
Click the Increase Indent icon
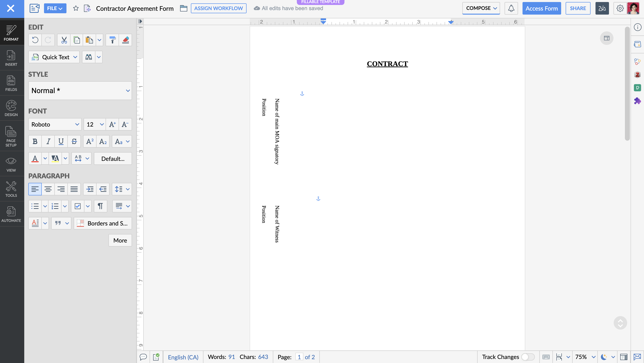[x=90, y=189]
